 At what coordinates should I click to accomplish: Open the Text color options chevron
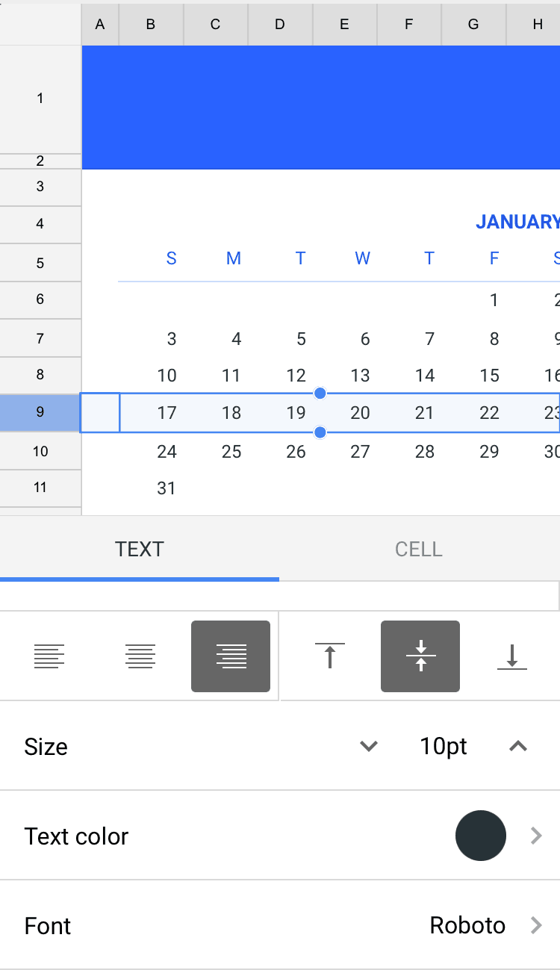[x=535, y=836]
